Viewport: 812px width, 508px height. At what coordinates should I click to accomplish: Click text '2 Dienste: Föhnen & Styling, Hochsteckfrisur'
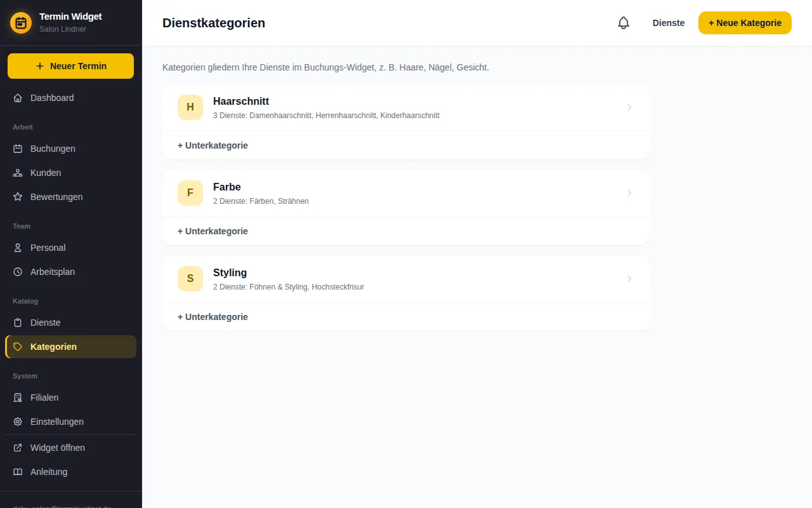point(289,287)
